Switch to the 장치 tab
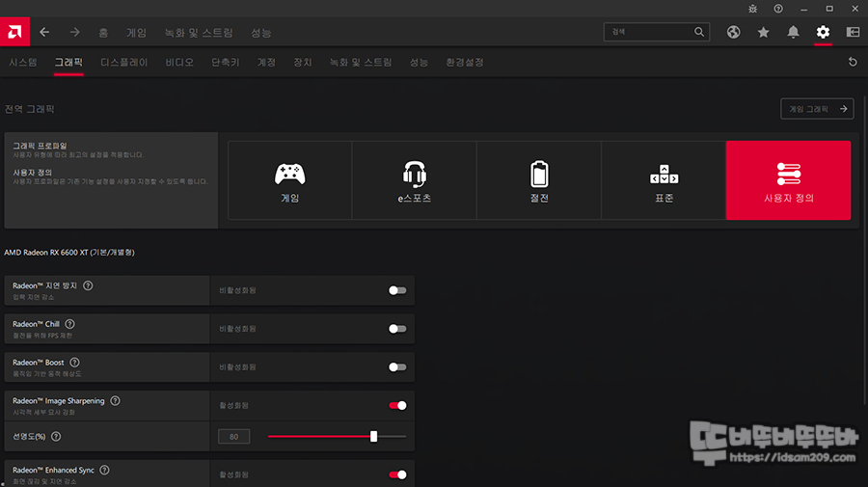 (303, 63)
